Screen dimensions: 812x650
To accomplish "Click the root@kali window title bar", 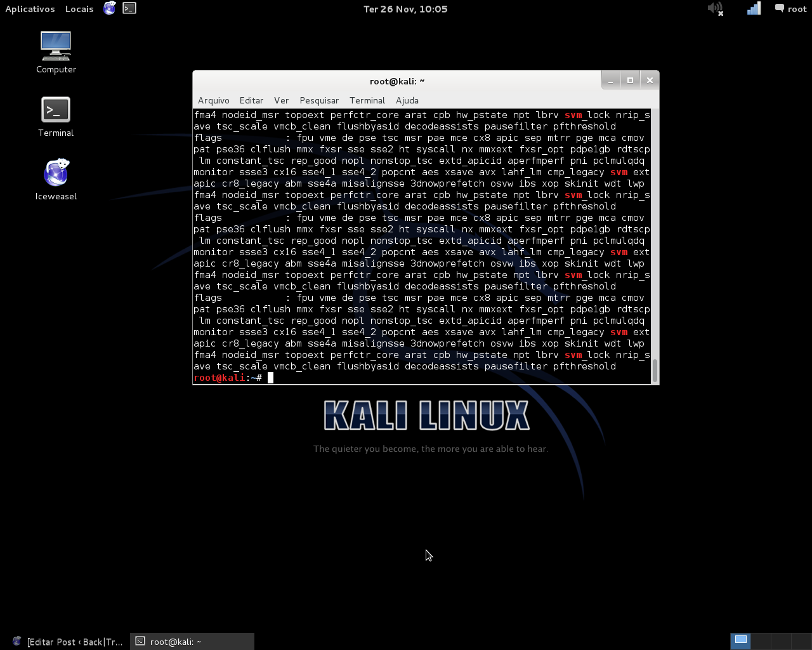I will (397, 81).
